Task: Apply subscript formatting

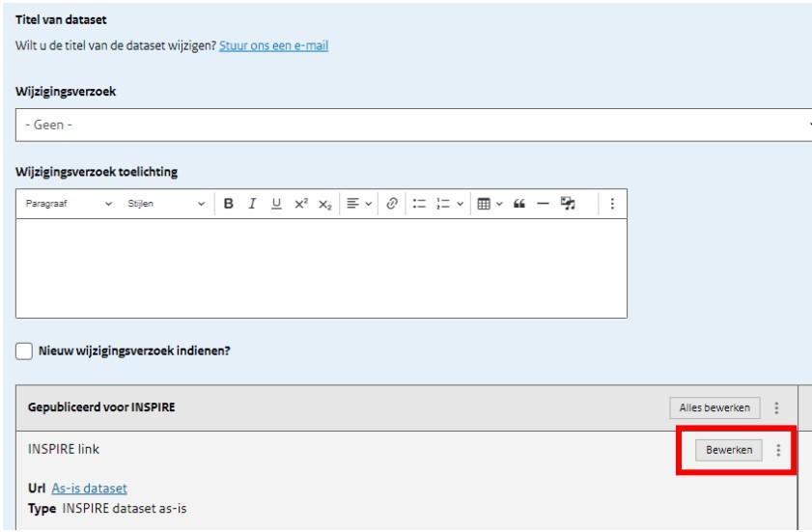Action: (324, 204)
